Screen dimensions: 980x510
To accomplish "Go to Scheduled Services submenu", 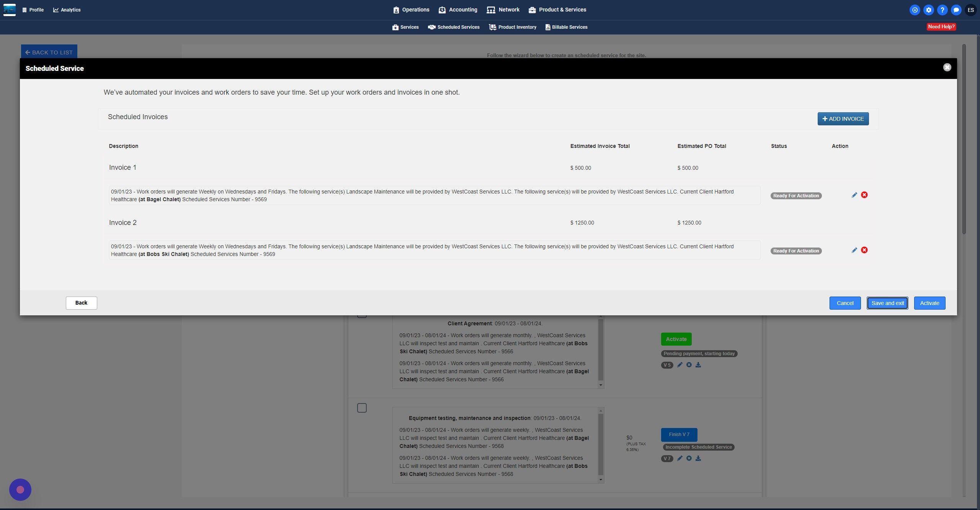I will click(x=454, y=27).
